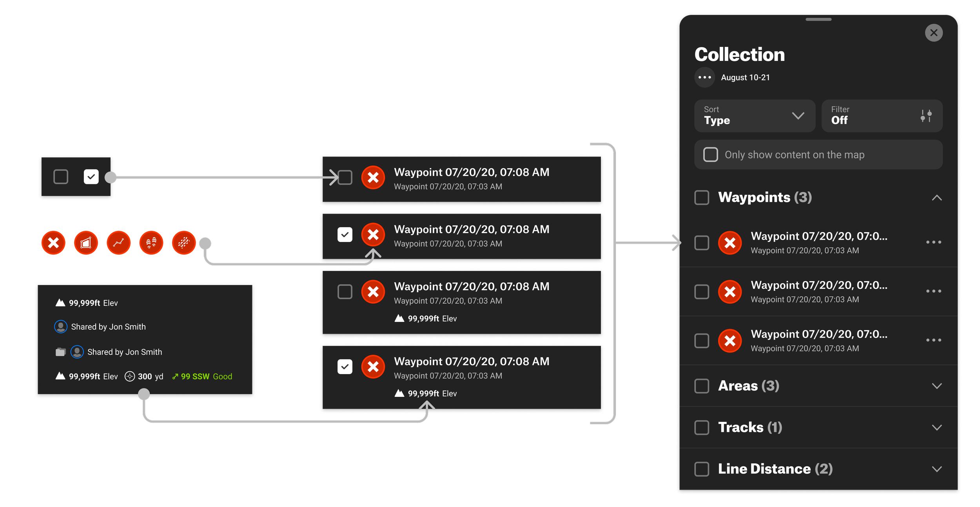Enable Only show content on the map
Viewport: 980px width, 507px height.
tap(710, 154)
